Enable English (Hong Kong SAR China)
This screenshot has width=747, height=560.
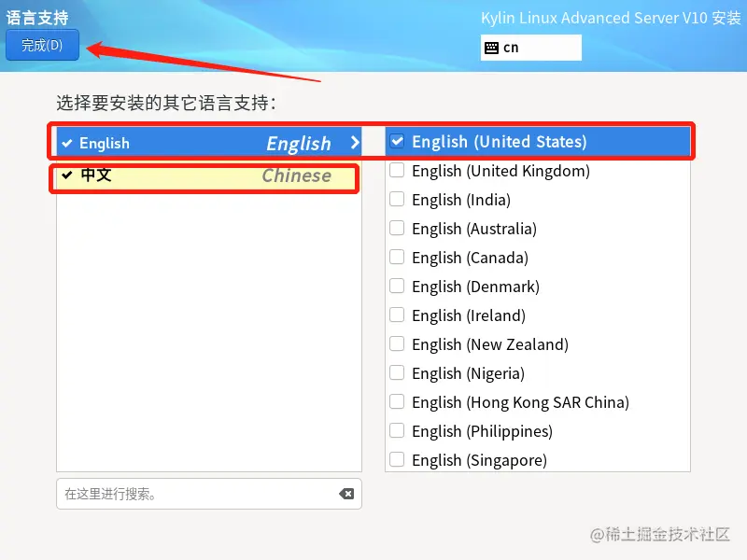(x=397, y=402)
